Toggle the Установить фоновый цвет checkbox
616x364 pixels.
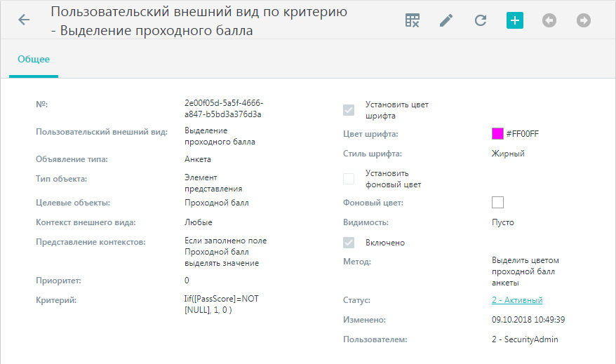click(x=349, y=179)
